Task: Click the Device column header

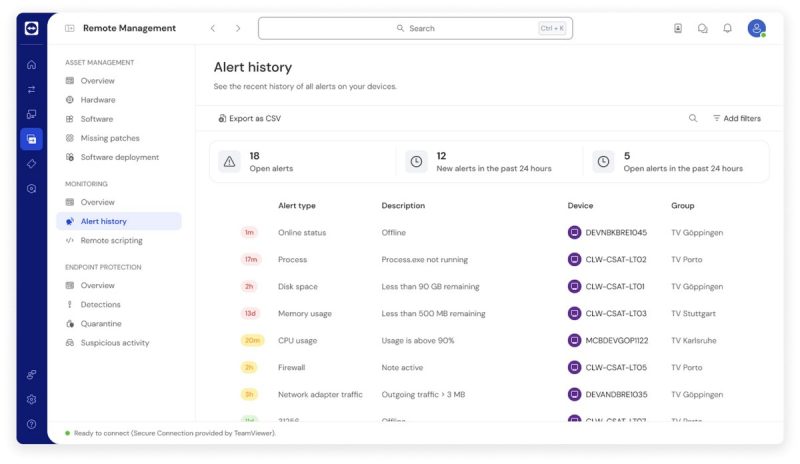Action: tap(580, 205)
